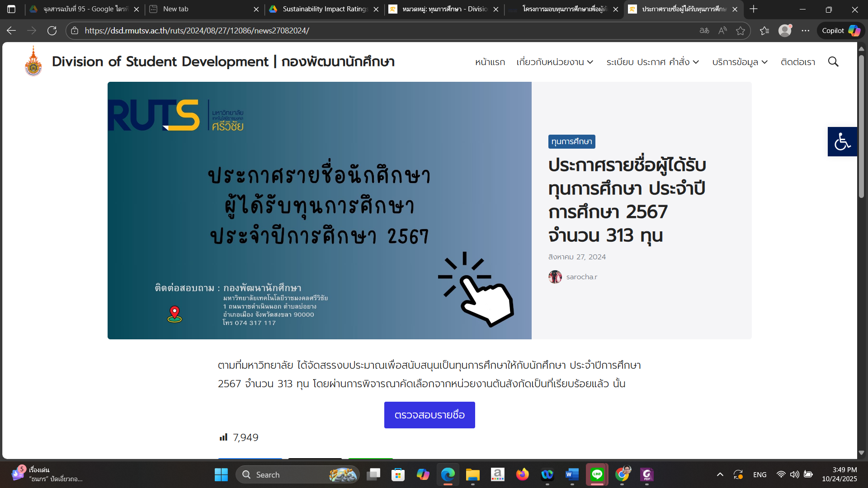Open the accessibility wheelchair tool

[x=842, y=141]
